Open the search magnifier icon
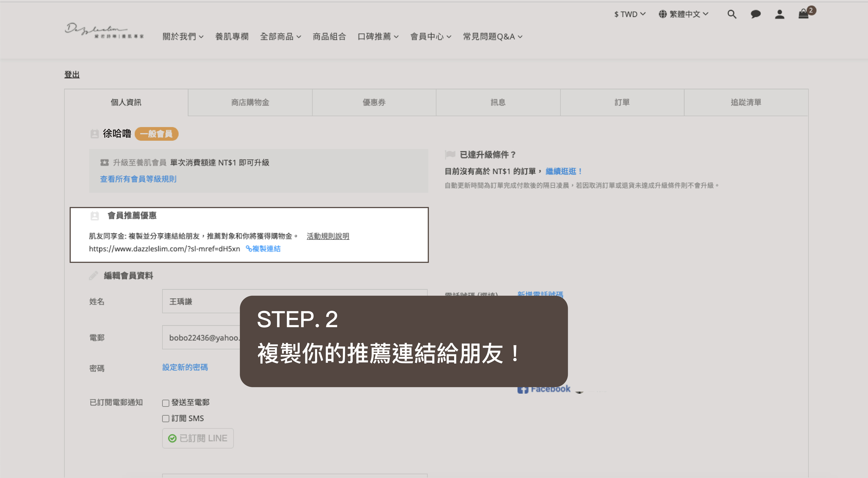Screen dimensions: 868x478 [x=732, y=14]
